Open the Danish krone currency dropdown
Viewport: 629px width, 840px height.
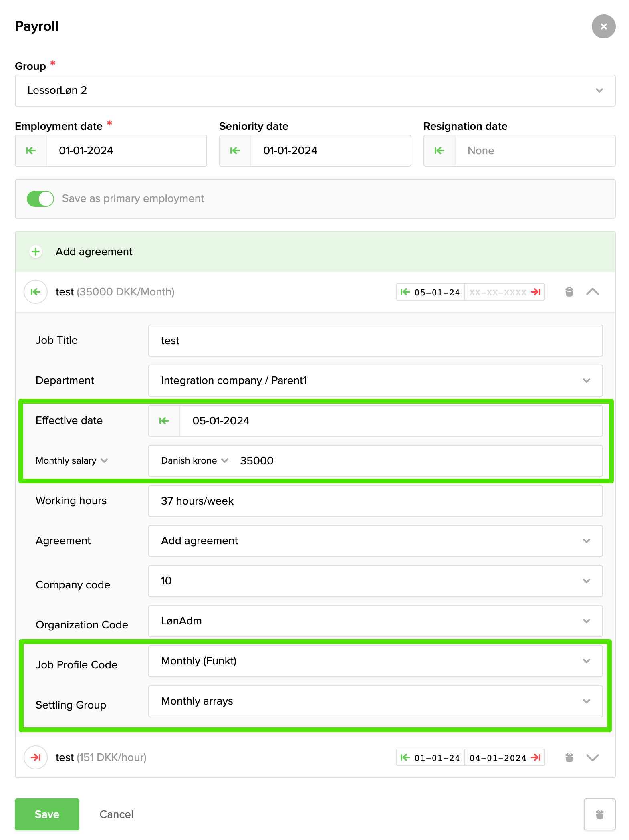point(195,461)
